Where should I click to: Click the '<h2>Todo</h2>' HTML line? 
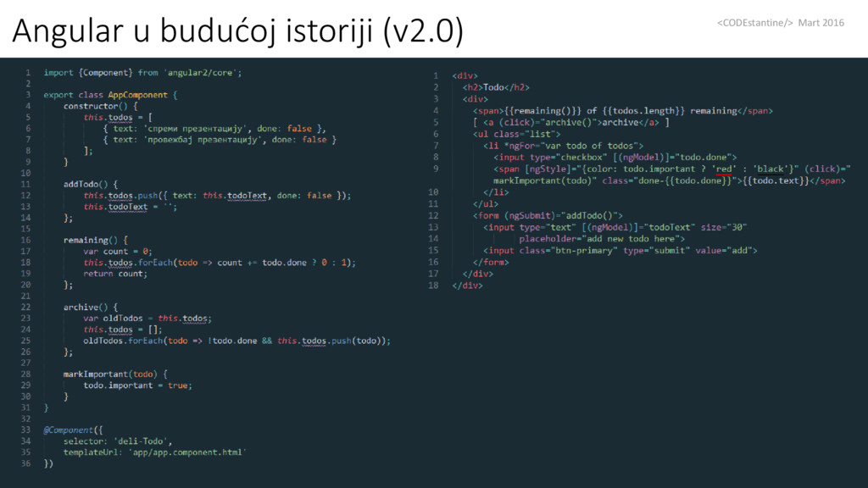click(496, 87)
